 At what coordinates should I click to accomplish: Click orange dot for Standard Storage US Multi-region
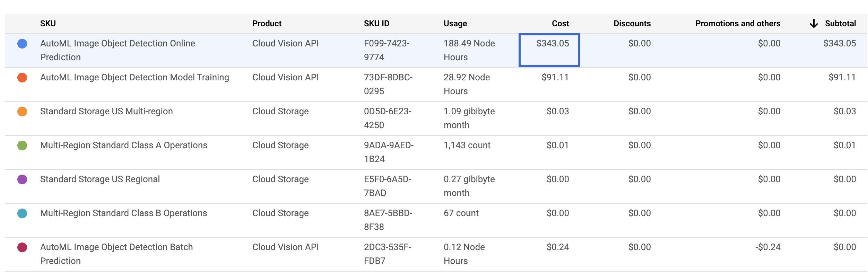[x=22, y=112]
